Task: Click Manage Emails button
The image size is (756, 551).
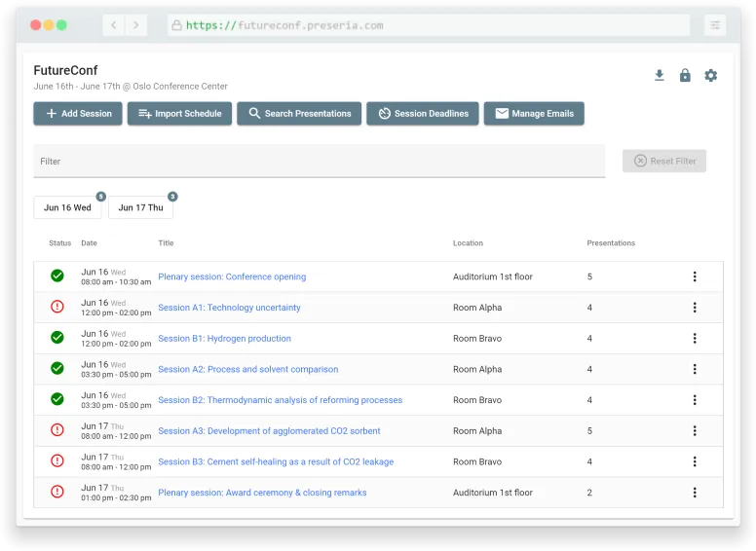Action: click(x=534, y=114)
